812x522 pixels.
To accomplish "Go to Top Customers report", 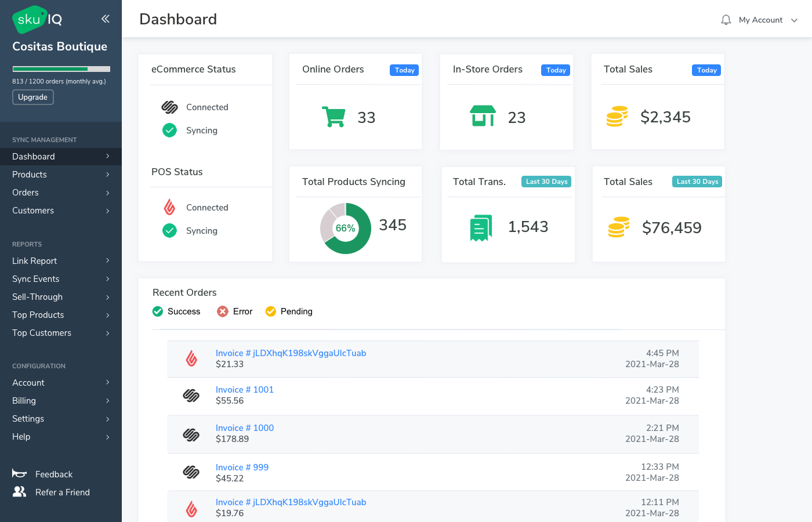I will [42, 333].
